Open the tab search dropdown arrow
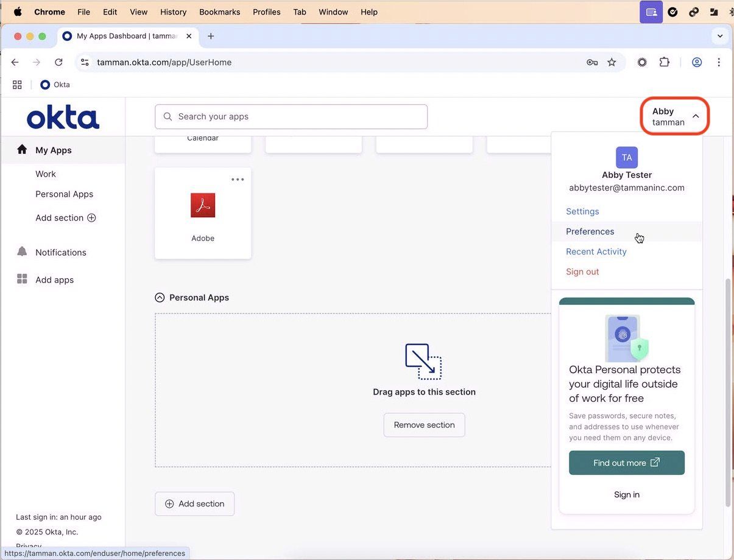This screenshot has height=560, width=734. tap(720, 36)
